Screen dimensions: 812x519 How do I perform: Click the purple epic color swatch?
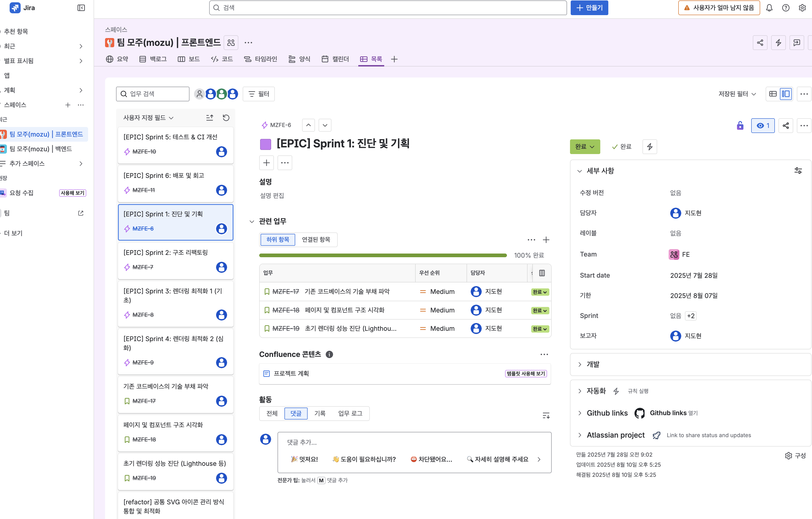coord(265,144)
